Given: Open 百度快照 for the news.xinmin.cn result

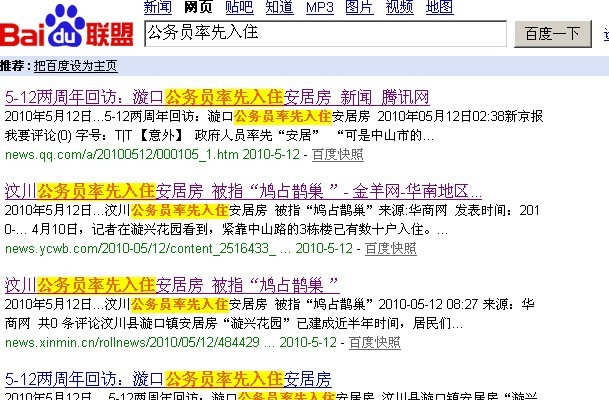Looking at the screenshot, I should tap(375, 342).
